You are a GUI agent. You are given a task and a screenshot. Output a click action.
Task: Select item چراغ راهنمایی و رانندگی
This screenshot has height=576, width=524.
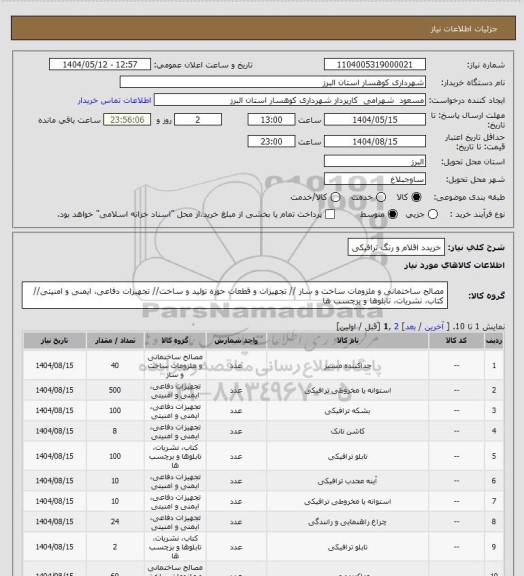click(347, 522)
